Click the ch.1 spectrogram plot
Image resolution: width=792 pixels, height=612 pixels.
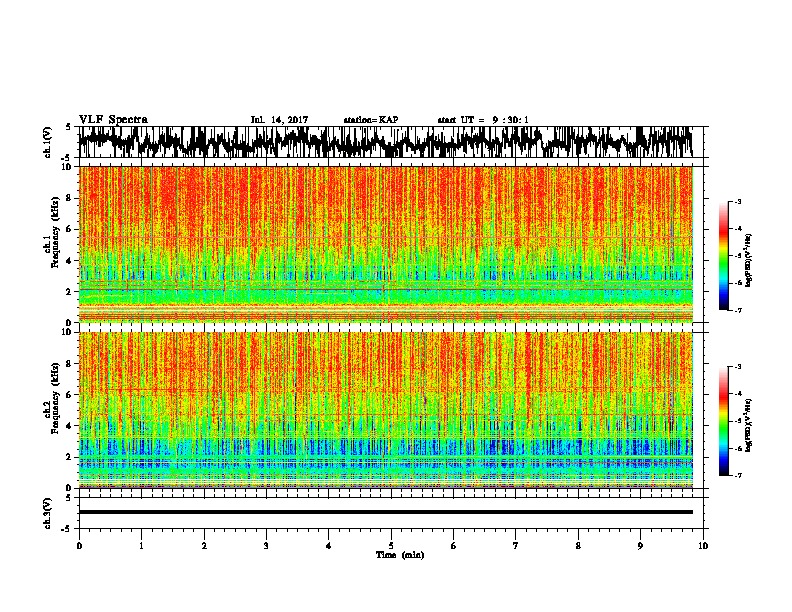click(386, 244)
